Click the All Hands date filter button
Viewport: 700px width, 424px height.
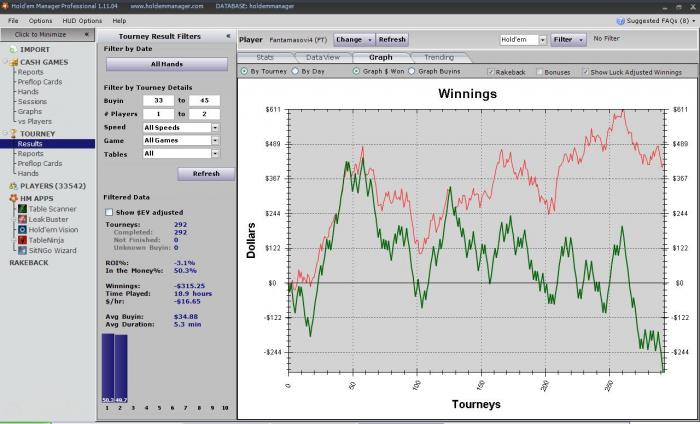click(167, 64)
